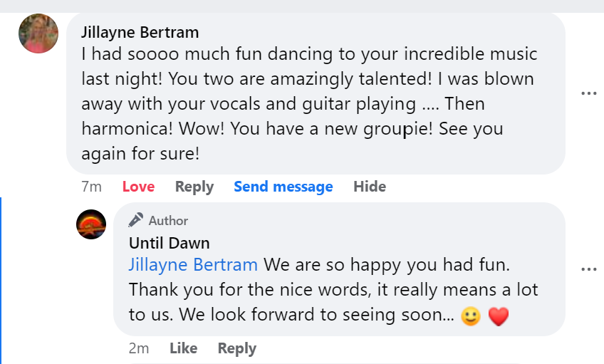604x364 pixels.
Task: Open three-dot options for Until Dawn's reply
Action: click(x=588, y=269)
